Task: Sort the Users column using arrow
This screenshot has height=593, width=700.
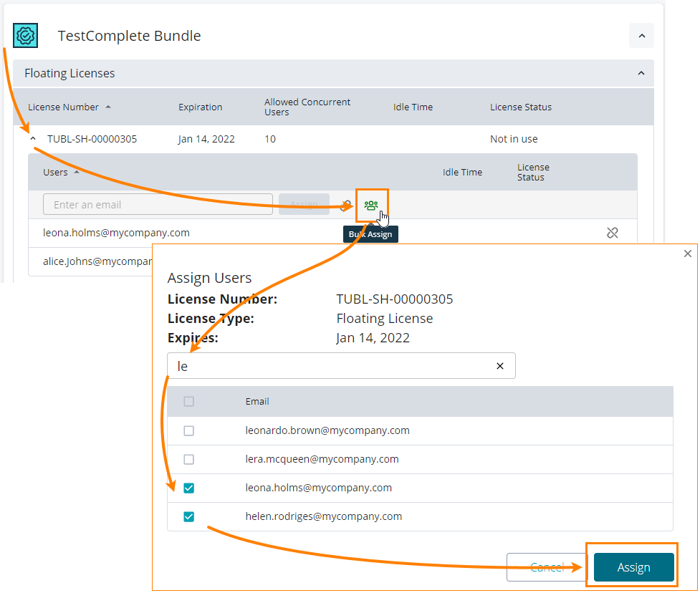Action: pos(77,173)
